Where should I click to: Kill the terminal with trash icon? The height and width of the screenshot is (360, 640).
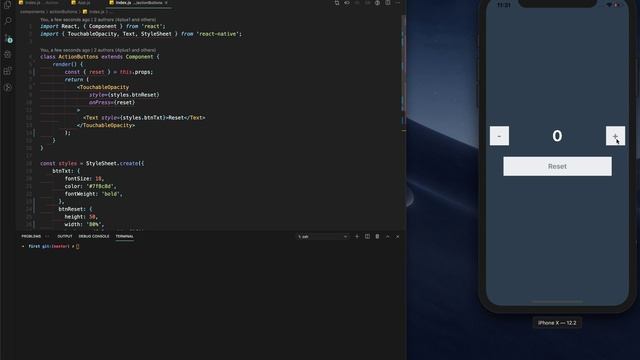point(377,236)
